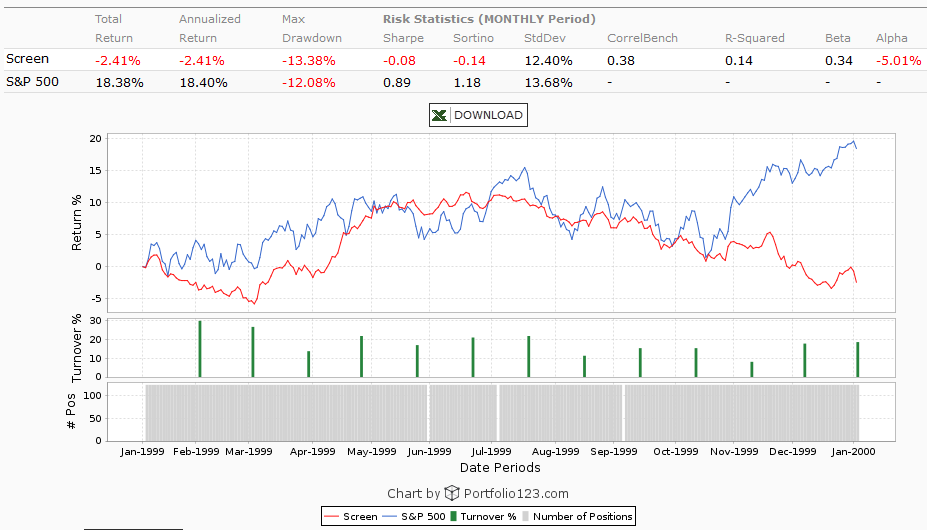This screenshot has height=530, width=927.
Task: Click S&P 500 total return 18.38%
Action: (x=119, y=83)
